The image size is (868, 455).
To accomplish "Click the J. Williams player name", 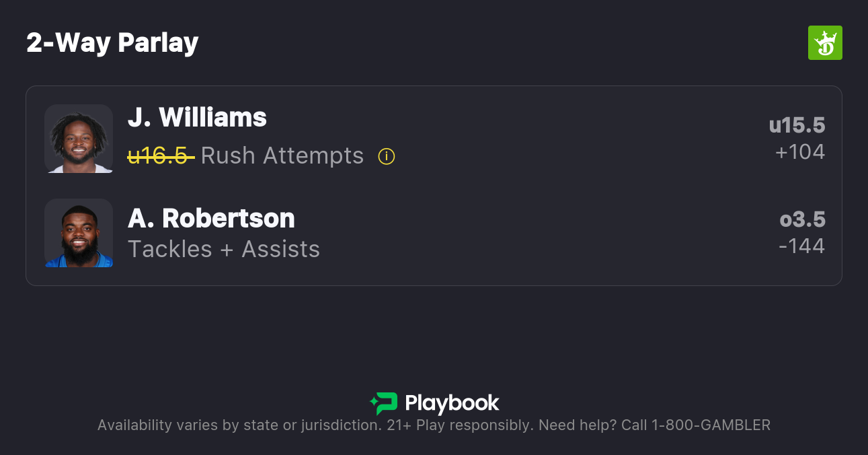I will (197, 118).
